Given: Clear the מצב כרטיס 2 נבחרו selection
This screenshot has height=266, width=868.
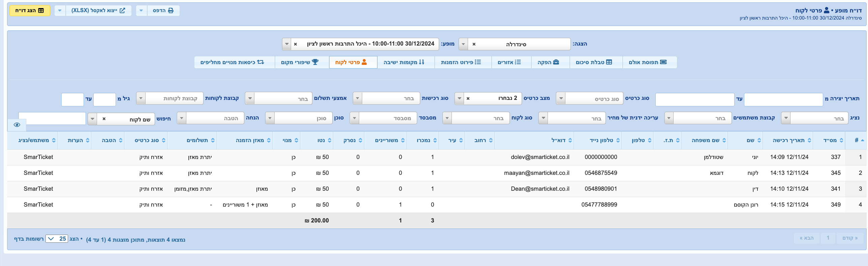Looking at the screenshot, I should (x=468, y=99).
